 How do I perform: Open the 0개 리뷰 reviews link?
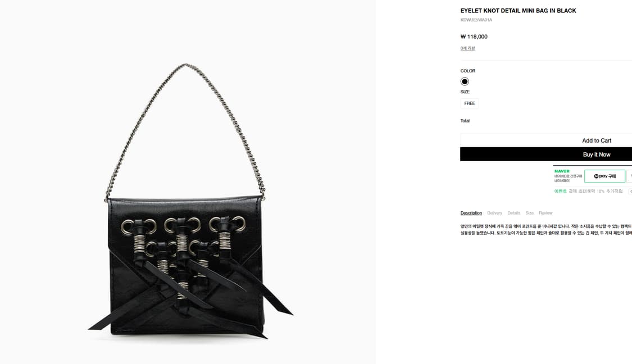[467, 48]
